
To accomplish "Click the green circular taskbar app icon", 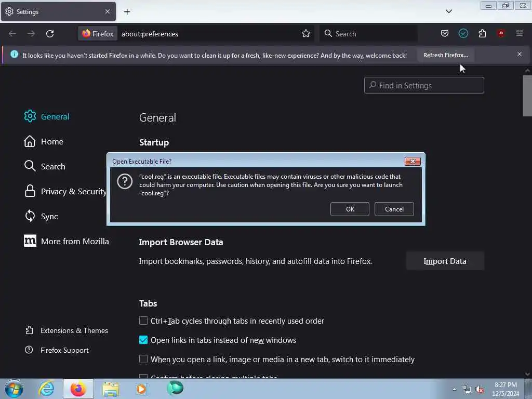I will (175, 388).
